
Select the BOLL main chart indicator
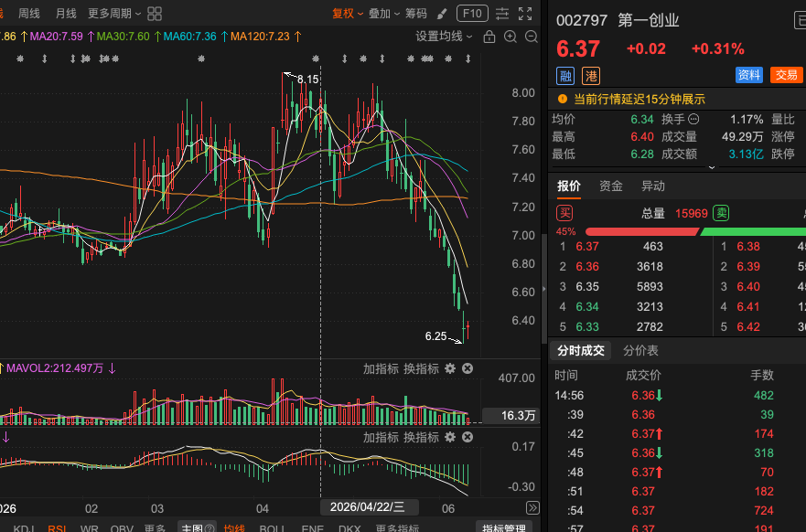[x=273, y=528]
